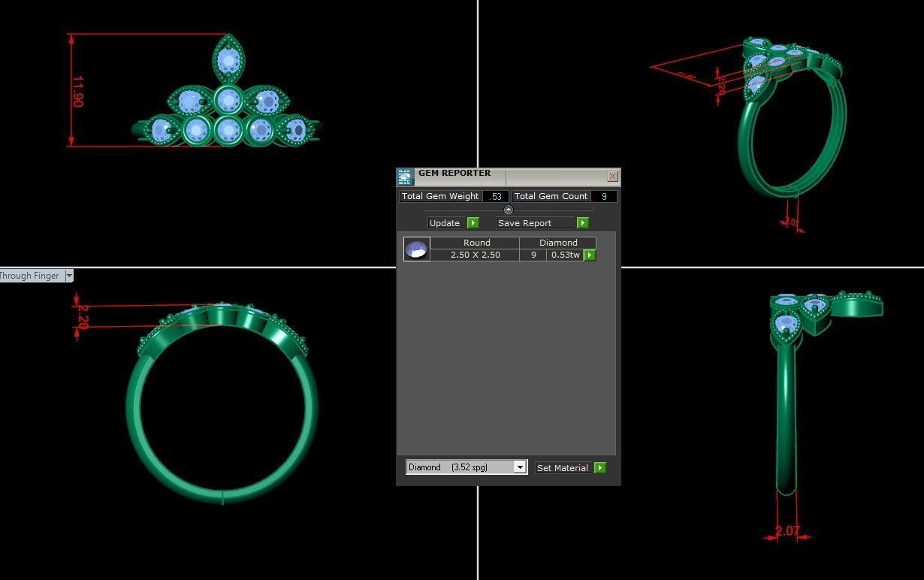Screen dimensions: 924x580
Task: Click the green arrow on the 0.53tw row
Action: tap(590, 255)
